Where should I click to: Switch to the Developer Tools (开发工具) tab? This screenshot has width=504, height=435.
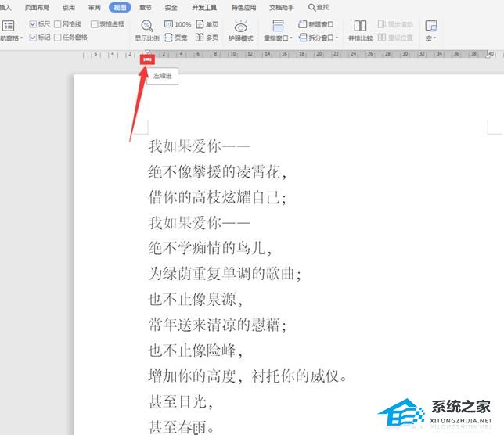[203, 7]
